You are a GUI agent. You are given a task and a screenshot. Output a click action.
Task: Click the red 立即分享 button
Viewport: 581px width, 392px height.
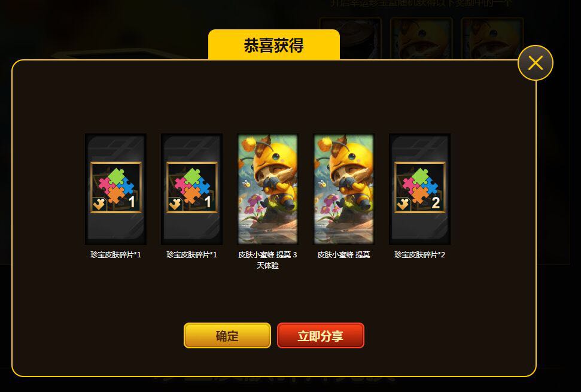(x=321, y=336)
